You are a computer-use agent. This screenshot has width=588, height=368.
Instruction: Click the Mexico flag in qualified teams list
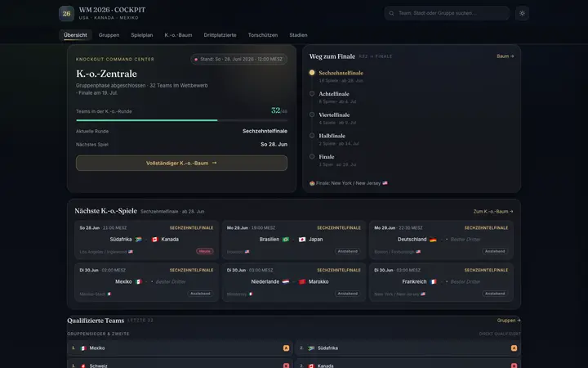click(x=83, y=348)
